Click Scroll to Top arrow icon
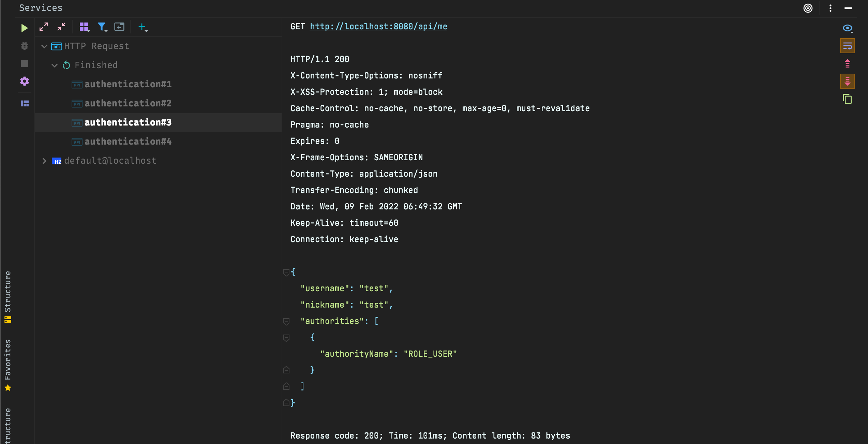 [x=847, y=63]
